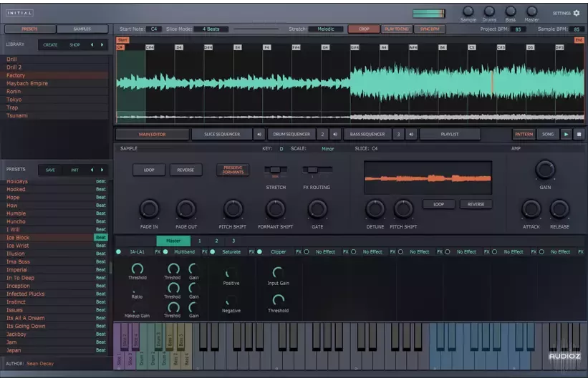Screen dimensions: 588x381
Task: Click the Stretch slider
Action: pyautogui.click(x=276, y=170)
